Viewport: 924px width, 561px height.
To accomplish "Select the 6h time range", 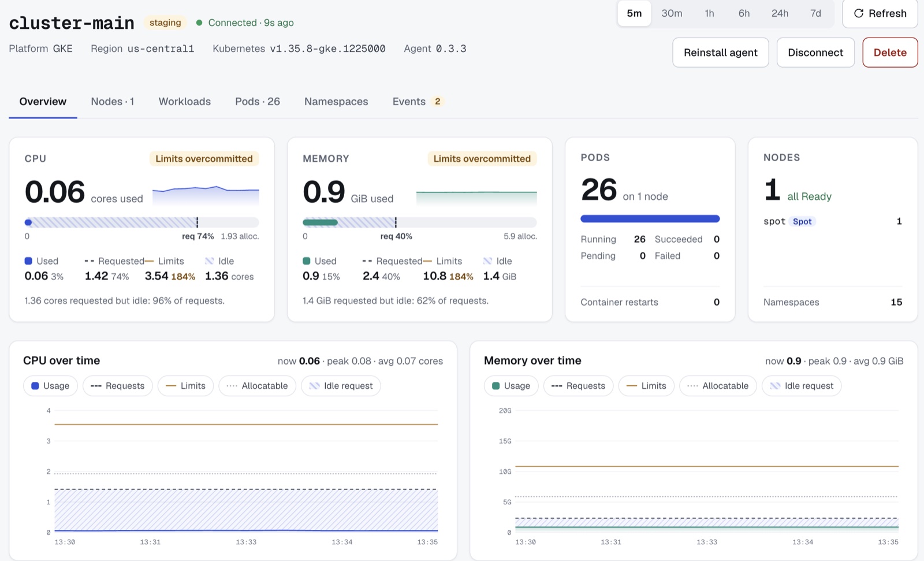I will pyautogui.click(x=744, y=13).
